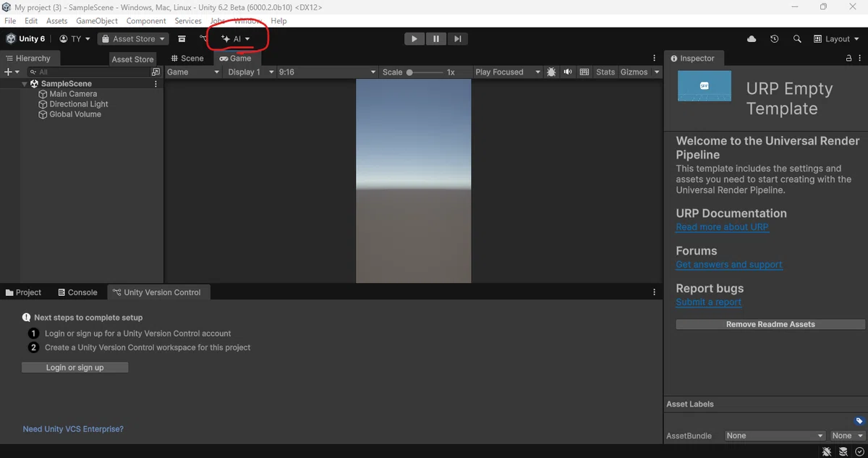Advance one frame with the Step button
Viewport: 868px width, 458px height.
click(457, 39)
